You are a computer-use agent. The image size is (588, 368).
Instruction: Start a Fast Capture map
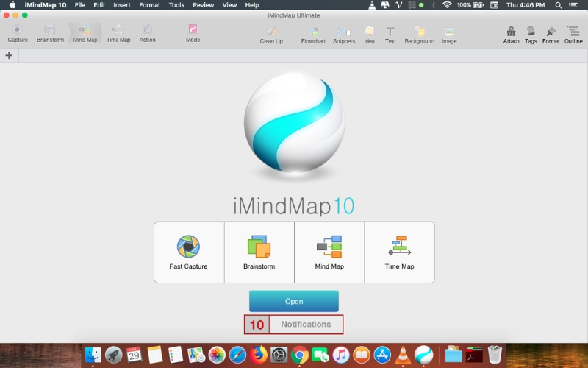pos(189,252)
